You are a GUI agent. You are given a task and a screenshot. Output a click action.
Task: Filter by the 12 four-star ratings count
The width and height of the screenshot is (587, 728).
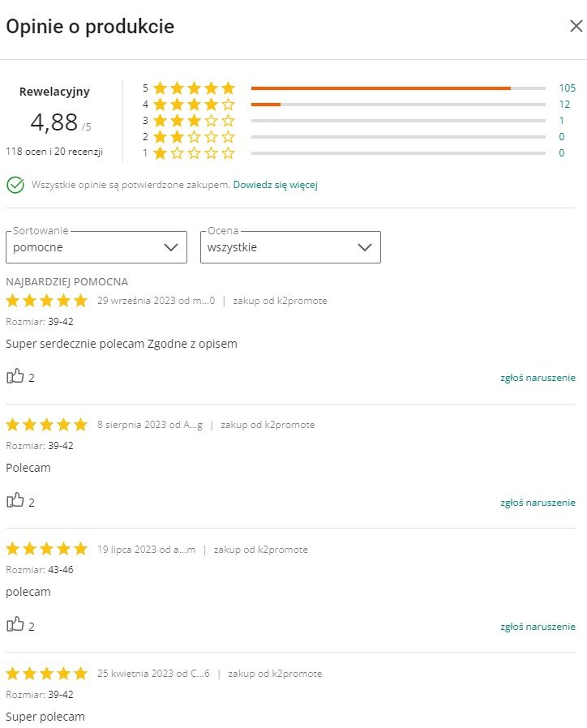(x=564, y=104)
